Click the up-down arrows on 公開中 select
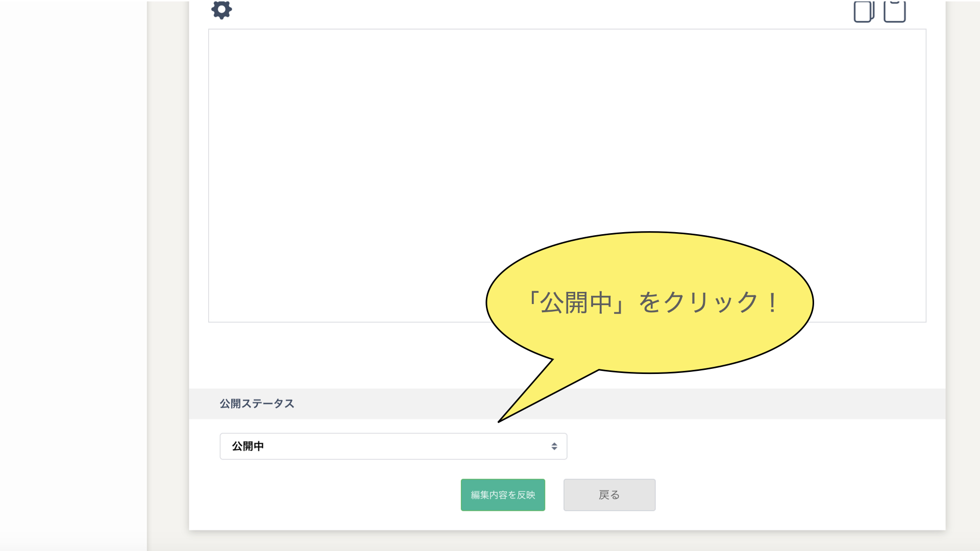The image size is (980, 551). point(554,446)
